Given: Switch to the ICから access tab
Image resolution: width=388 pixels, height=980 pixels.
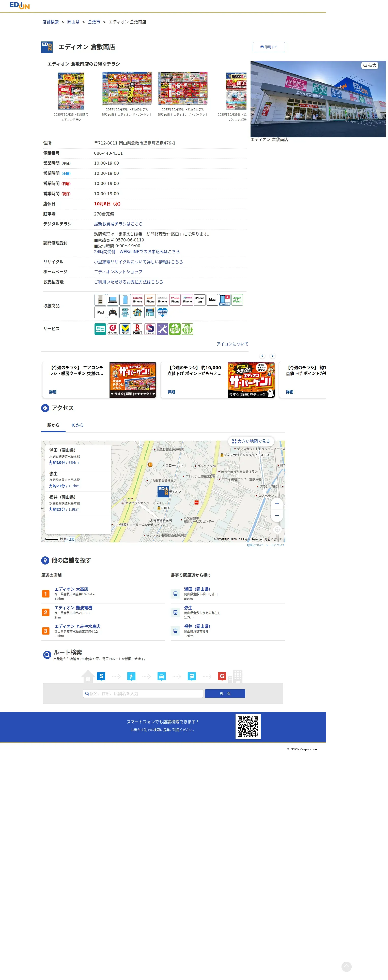Looking at the screenshot, I should point(77,425).
